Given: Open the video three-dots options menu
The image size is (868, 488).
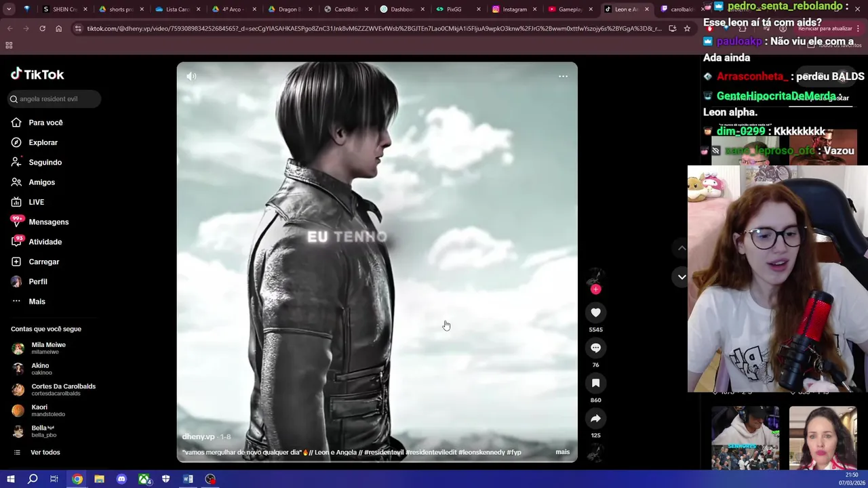Looking at the screenshot, I should tap(563, 77).
